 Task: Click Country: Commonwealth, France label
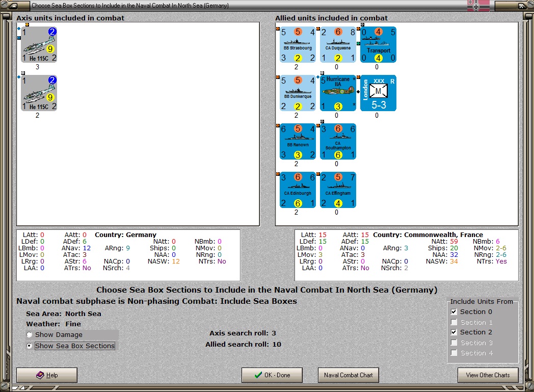coord(428,234)
